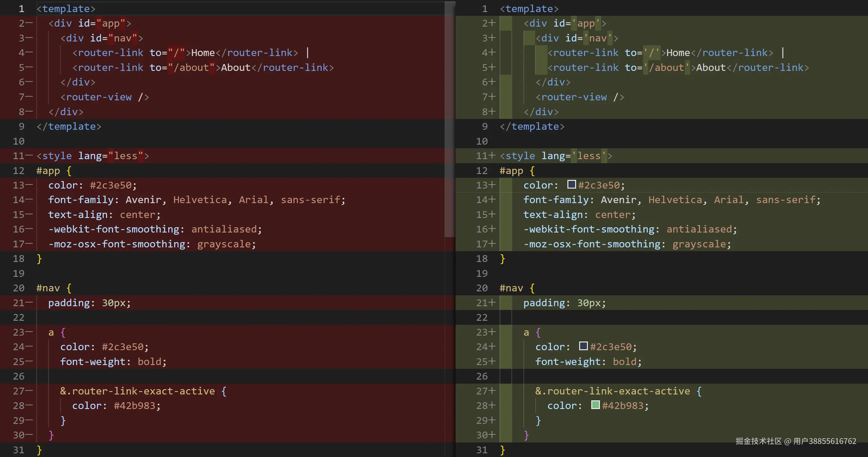Click the #2c3e50 color swatch on line 24

tap(583, 346)
